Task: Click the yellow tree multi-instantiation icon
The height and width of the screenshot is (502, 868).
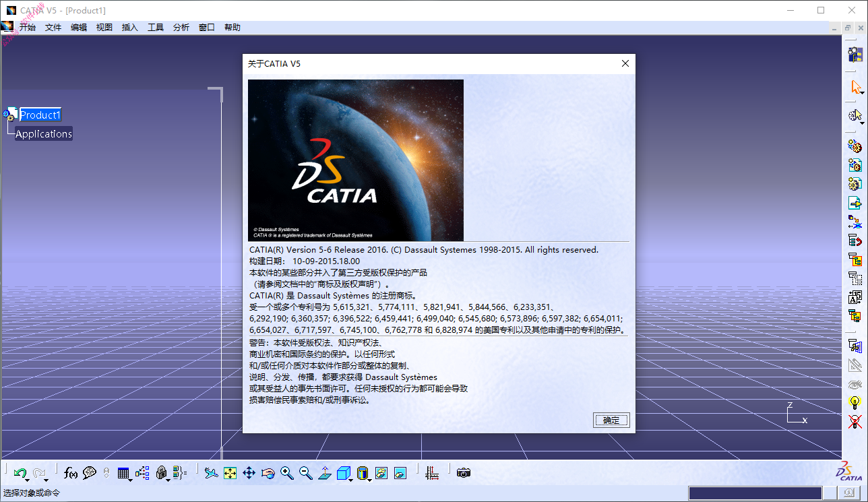Action: coord(855,316)
